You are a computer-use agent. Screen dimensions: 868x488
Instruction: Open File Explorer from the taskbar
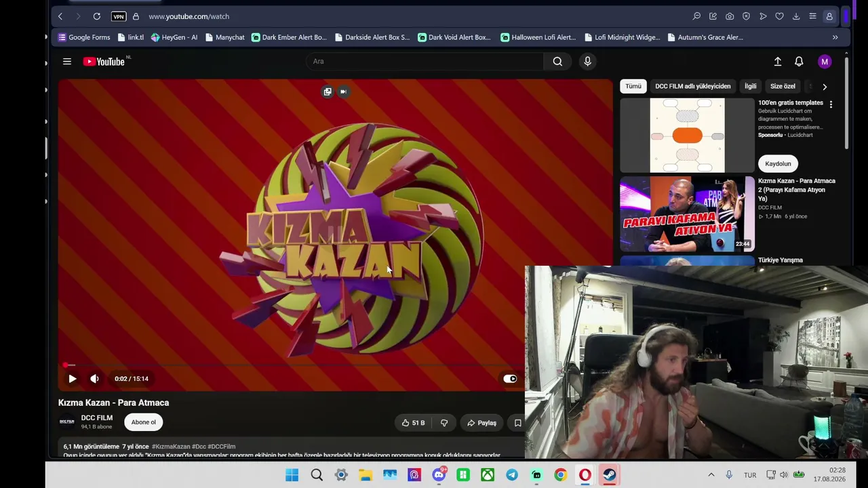pos(366,475)
